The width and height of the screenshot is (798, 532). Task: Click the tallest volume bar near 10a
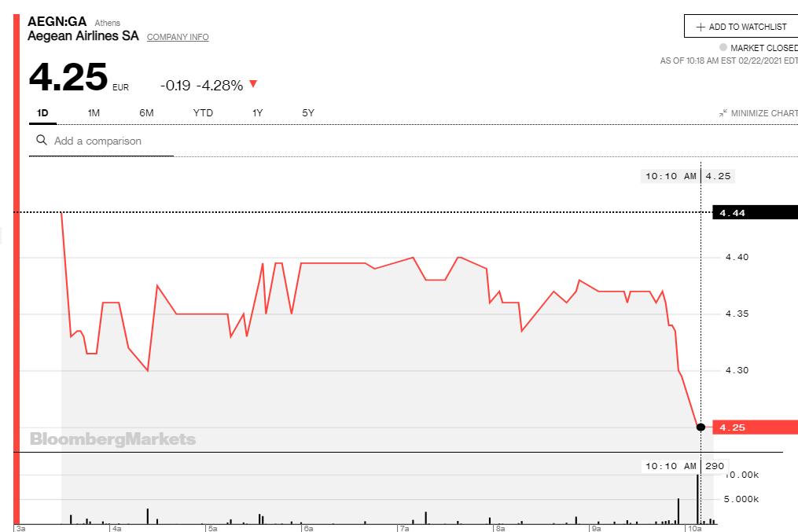pos(696,499)
